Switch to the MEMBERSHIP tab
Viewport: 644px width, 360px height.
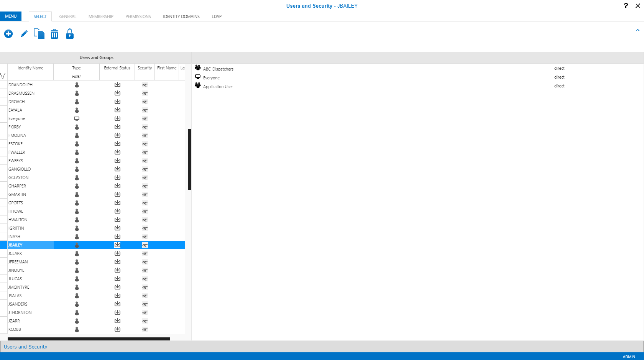[101, 16]
